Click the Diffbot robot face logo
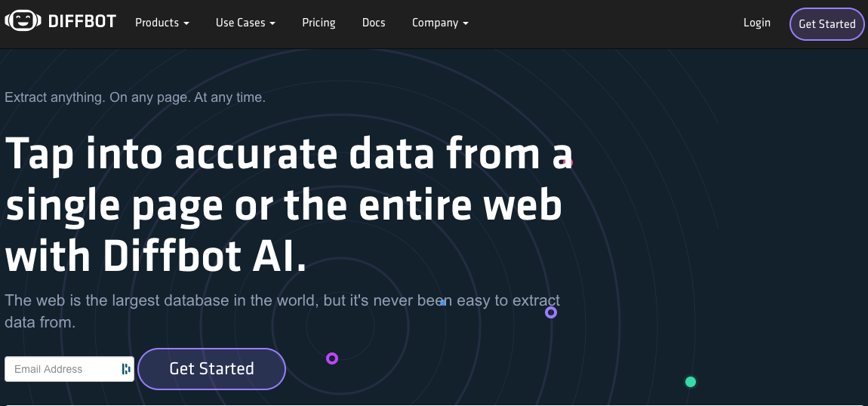 pos(23,22)
